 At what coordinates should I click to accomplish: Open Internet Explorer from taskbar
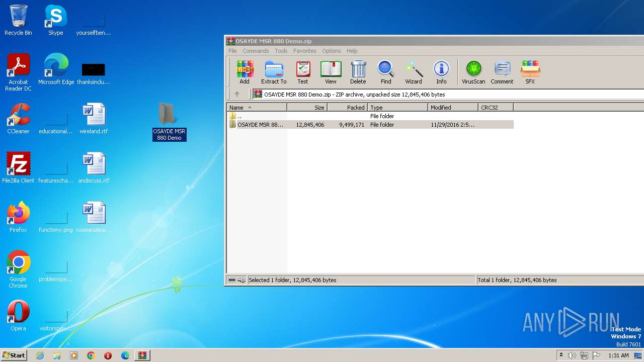click(x=40, y=355)
